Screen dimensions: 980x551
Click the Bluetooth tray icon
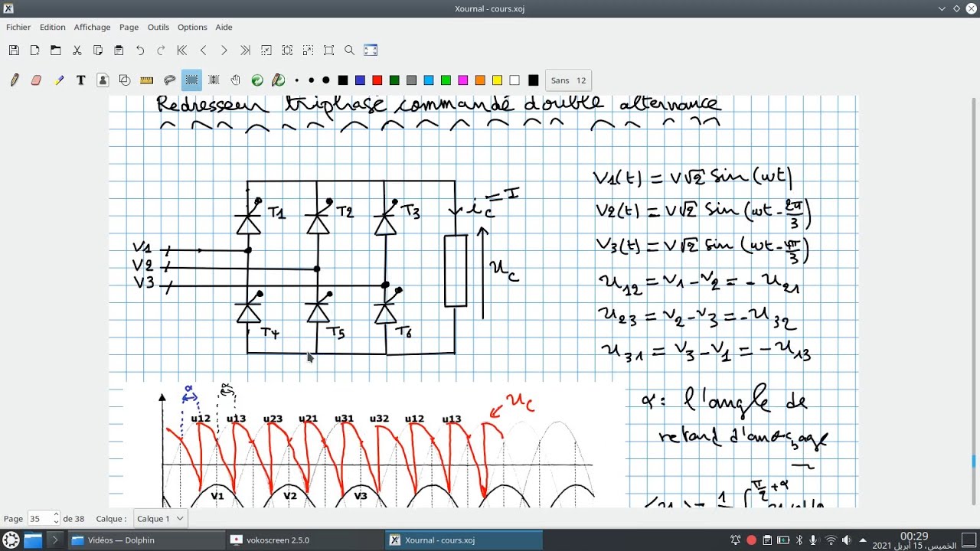[x=798, y=540]
